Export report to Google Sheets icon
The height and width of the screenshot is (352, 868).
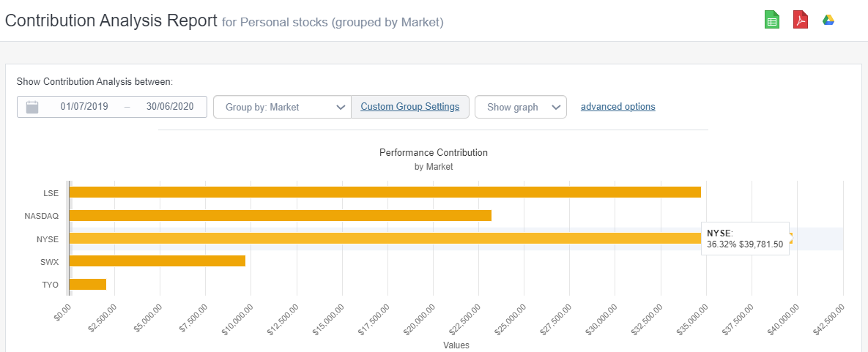tap(771, 20)
